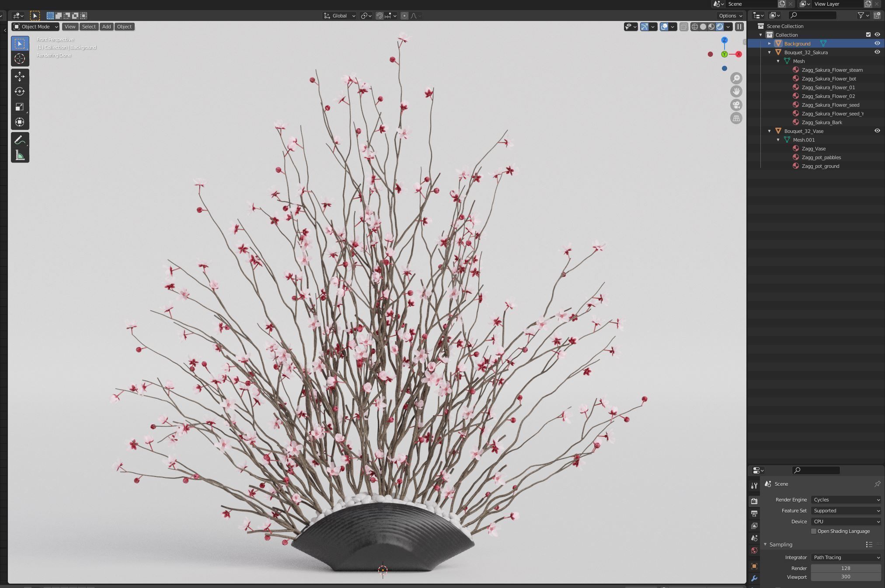This screenshot has height=588, width=885.
Task: Toggle camera view icon
Action: 736,105
